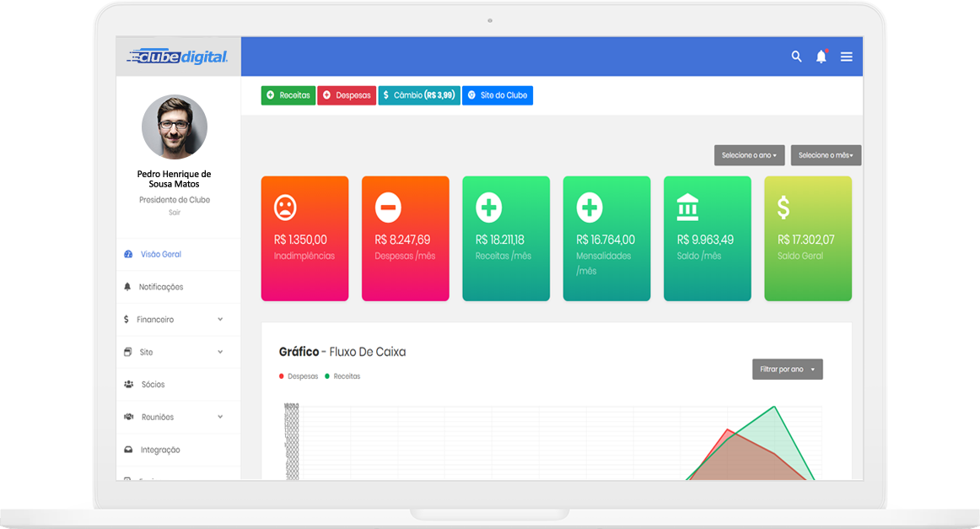Open the notifications bell in header

821,57
